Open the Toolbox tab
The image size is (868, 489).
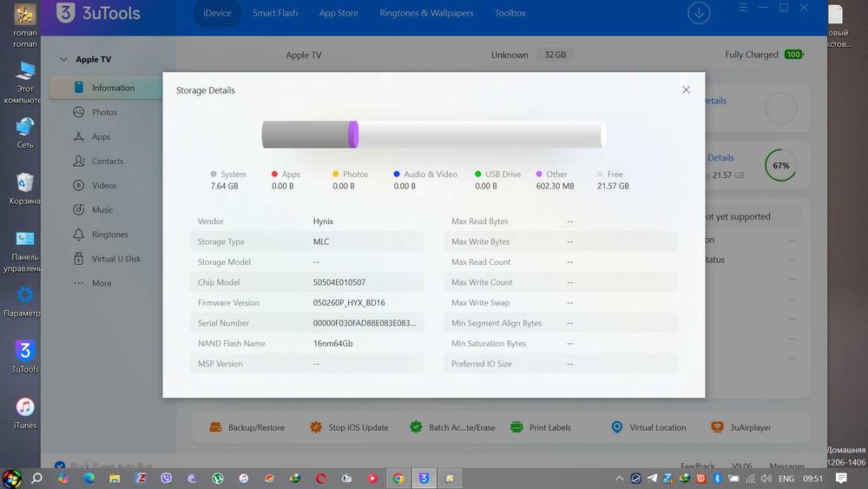510,13
